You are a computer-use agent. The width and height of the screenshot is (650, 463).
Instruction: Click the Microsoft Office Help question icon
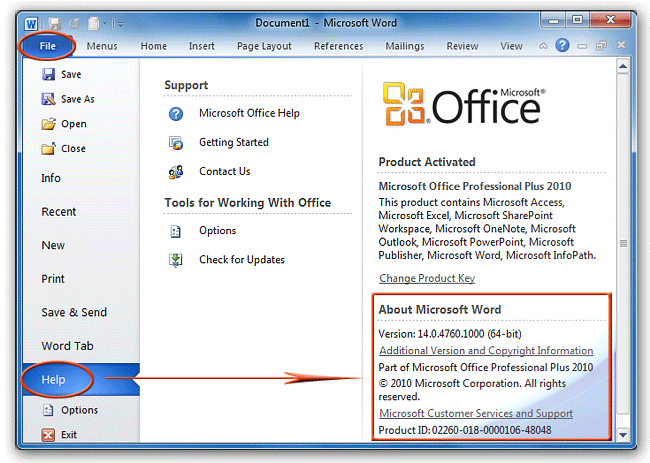pos(176,114)
